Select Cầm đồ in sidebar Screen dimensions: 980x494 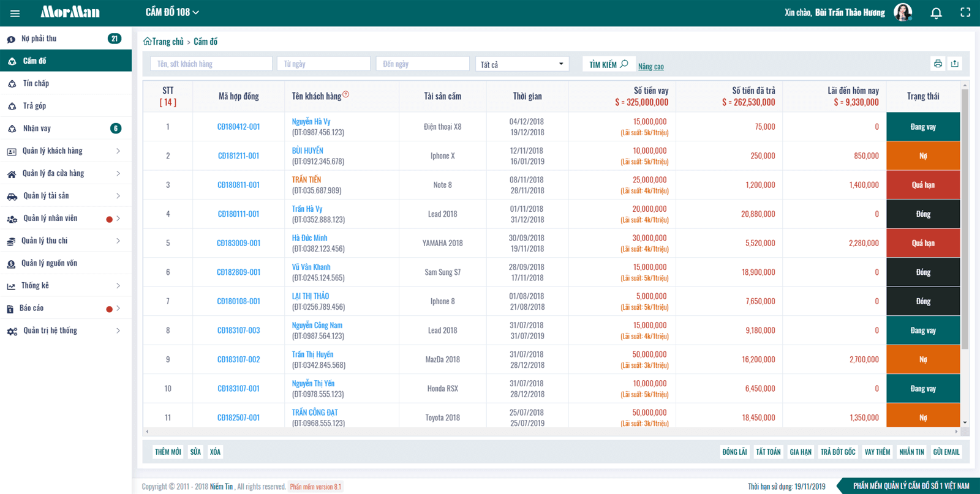(x=66, y=61)
